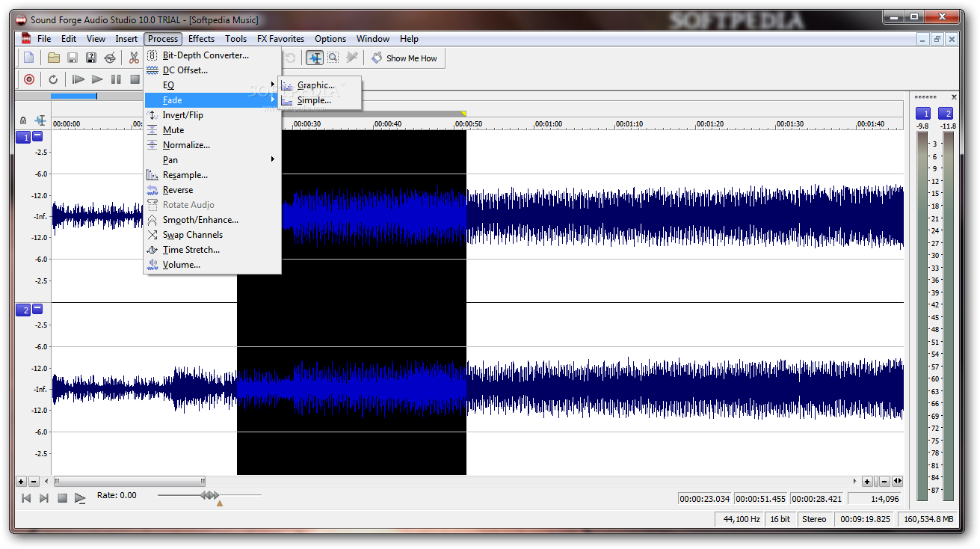Start recording with the red Record button
Image resolution: width=980 pixels, height=549 pixels.
pos(29,79)
